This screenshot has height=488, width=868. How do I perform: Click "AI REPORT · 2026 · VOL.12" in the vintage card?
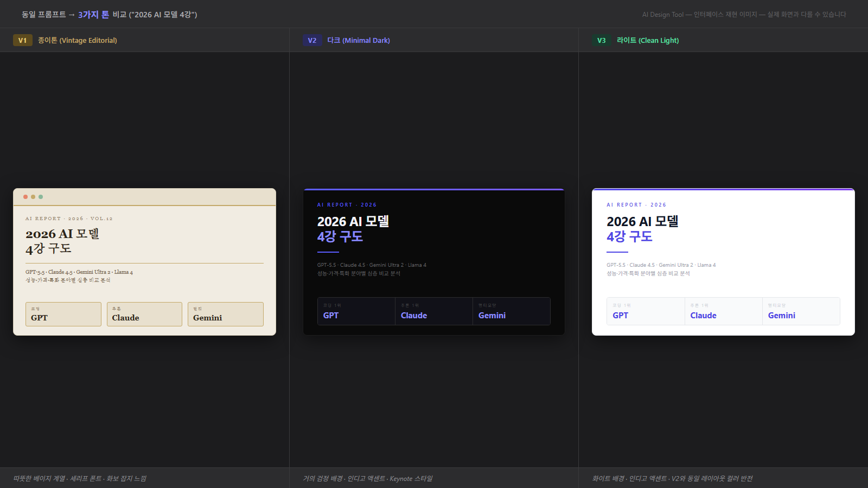69,219
